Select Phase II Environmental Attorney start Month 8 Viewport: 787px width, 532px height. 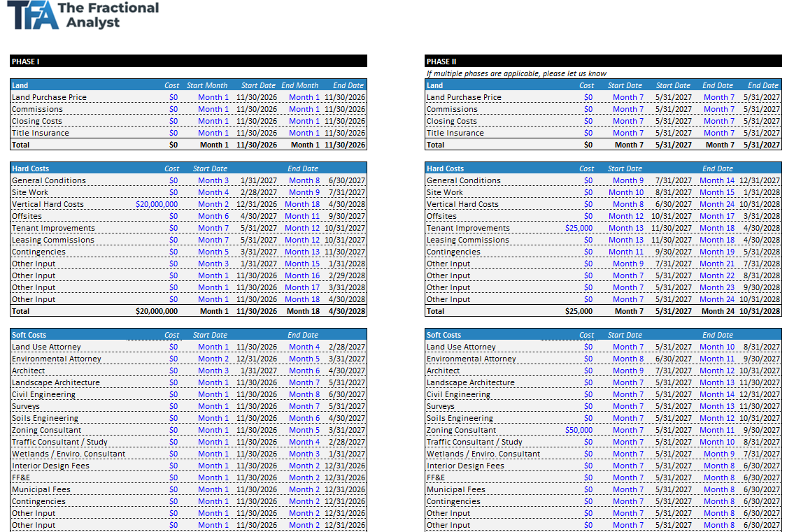pos(628,359)
